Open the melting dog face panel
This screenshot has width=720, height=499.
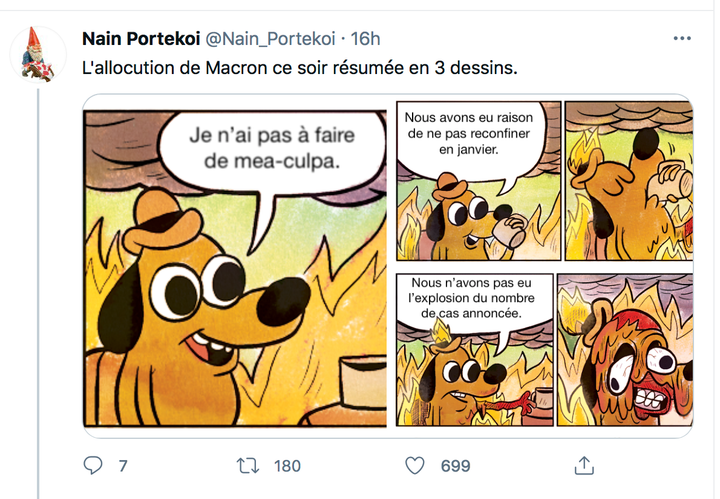click(624, 350)
